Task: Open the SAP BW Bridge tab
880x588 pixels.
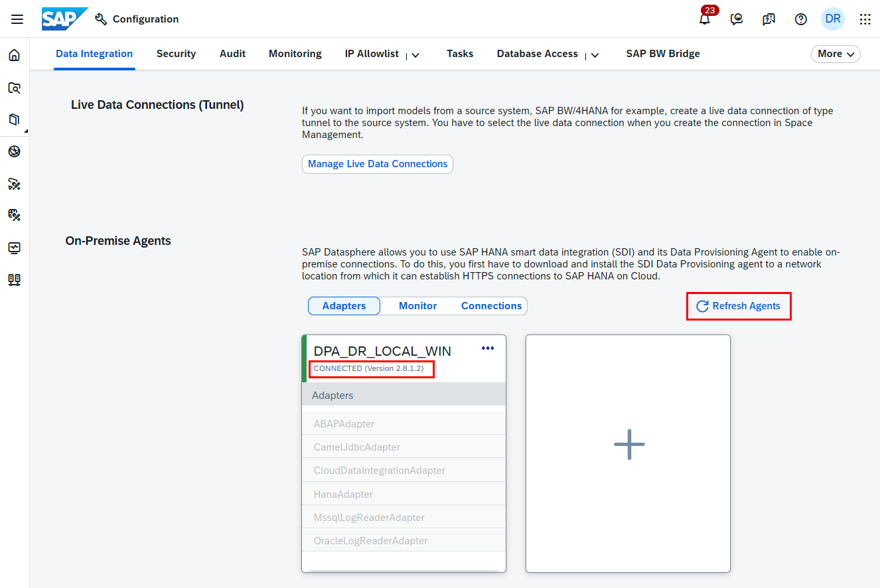Action: coord(662,54)
